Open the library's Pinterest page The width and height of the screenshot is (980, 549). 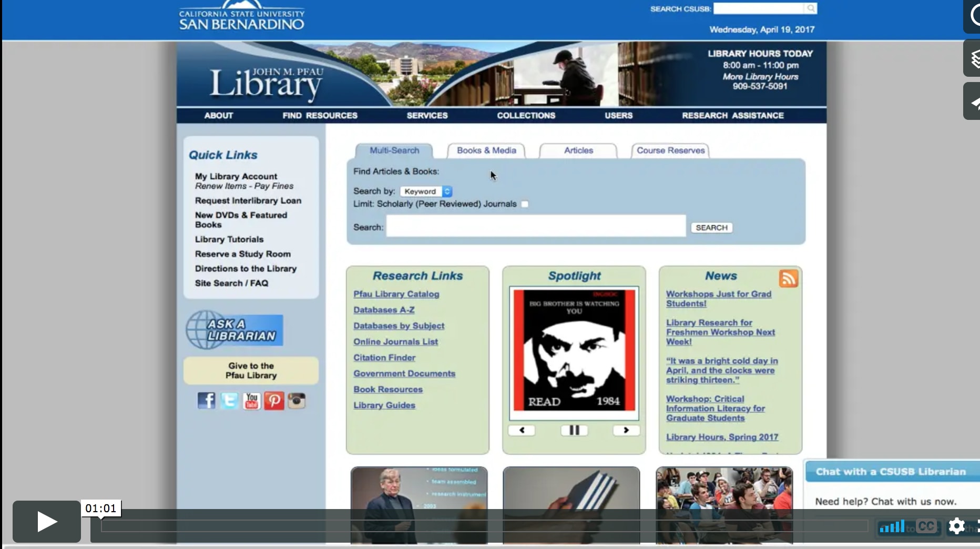click(x=274, y=401)
